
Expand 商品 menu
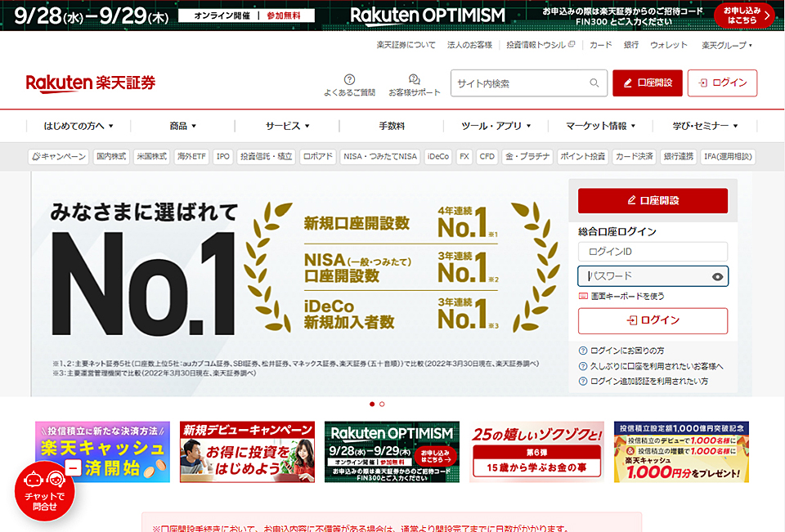[182, 126]
